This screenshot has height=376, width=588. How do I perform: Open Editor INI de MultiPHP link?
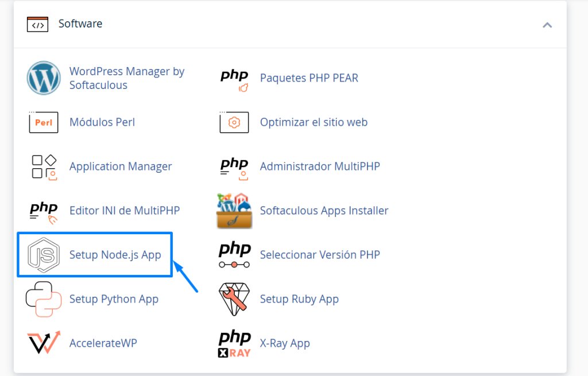click(x=125, y=211)
